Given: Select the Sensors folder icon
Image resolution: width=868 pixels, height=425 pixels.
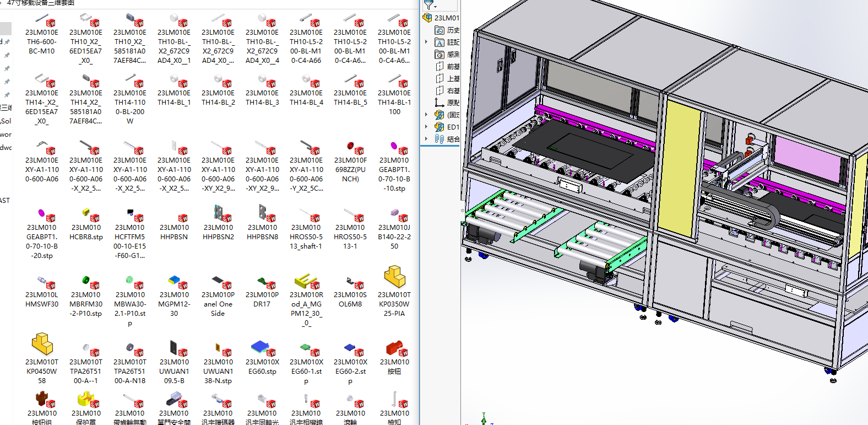Looking at the screenshot, I should (440, 55).
